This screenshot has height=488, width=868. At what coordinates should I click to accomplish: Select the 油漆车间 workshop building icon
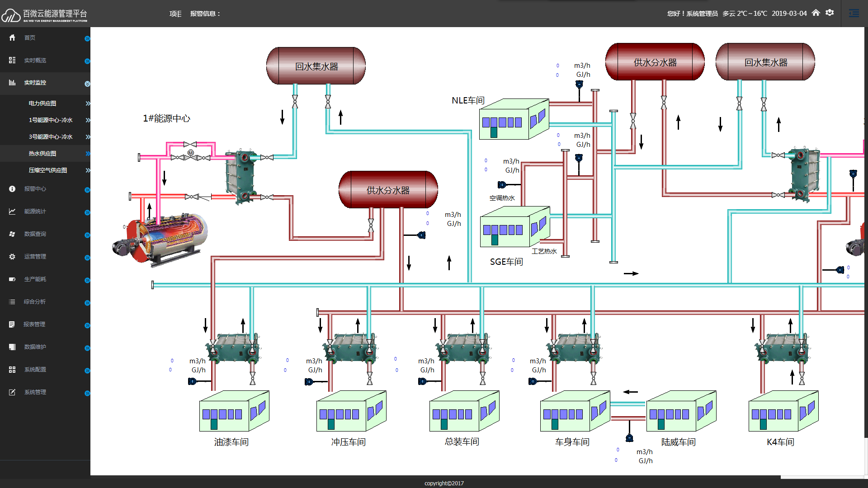234,411
